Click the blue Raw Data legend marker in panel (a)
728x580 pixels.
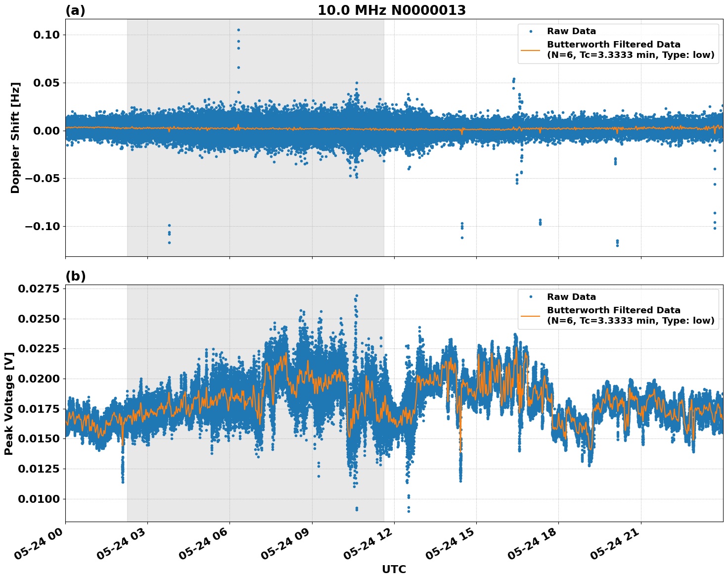pos(530,31)
